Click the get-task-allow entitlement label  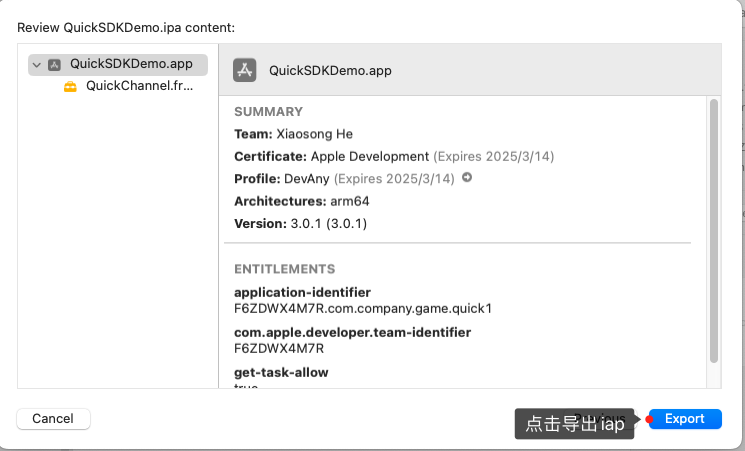[x=281, y=372]
